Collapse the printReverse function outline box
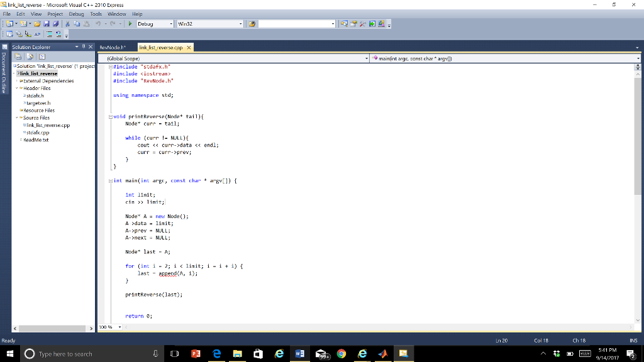644x362 pixels. (x=111, y=116)
